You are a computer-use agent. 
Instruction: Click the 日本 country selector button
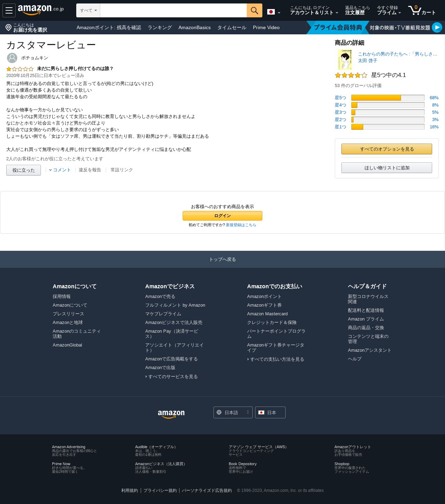(270, 412)
